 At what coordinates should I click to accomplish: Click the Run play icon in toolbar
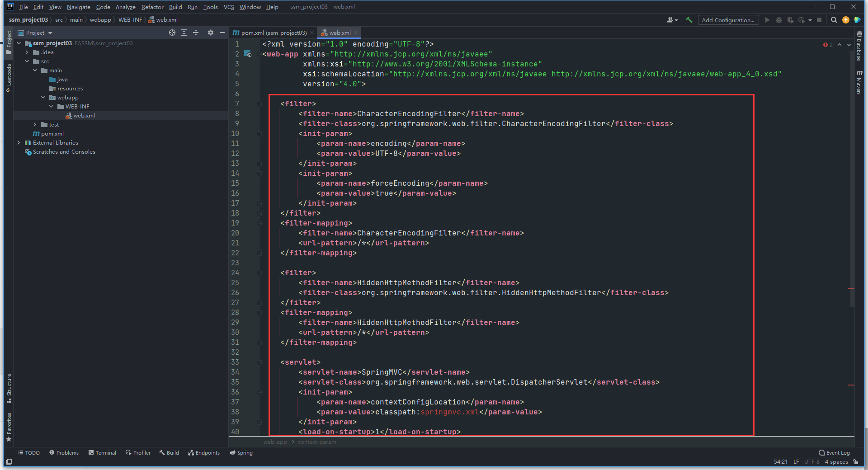(767, 20)
